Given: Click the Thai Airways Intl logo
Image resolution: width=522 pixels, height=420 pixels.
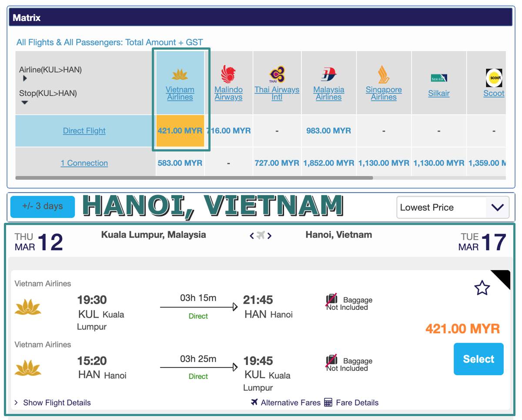Looking at the screenshot, I should pyautogui.click(x=277, y=74).
